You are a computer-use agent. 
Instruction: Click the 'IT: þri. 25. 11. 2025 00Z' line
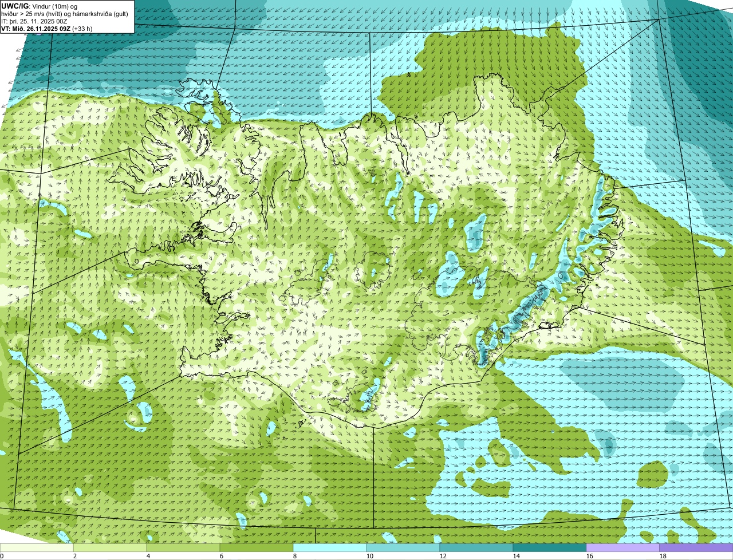[x=35, y=21]
